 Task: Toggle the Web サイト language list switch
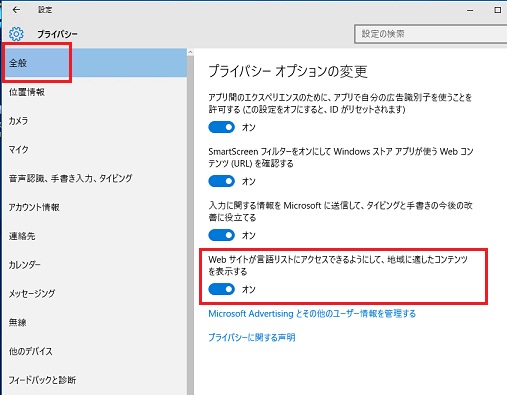point(222,289)
